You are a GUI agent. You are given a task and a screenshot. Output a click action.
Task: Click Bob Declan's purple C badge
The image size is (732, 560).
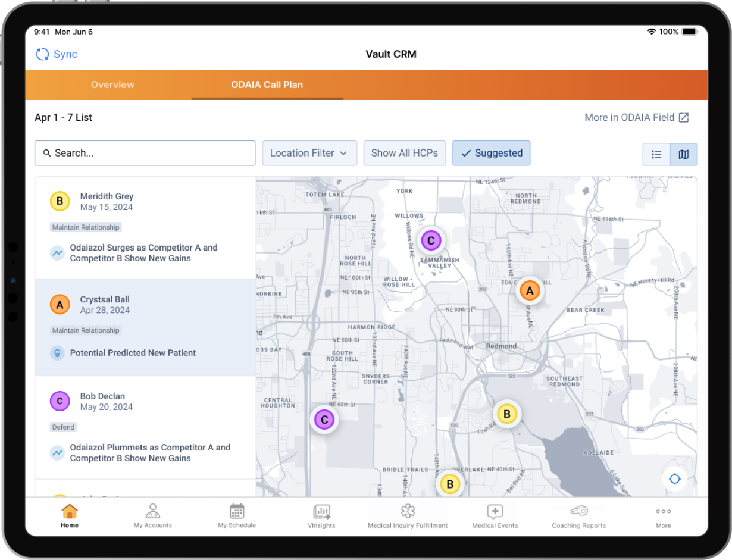(60, 401)
